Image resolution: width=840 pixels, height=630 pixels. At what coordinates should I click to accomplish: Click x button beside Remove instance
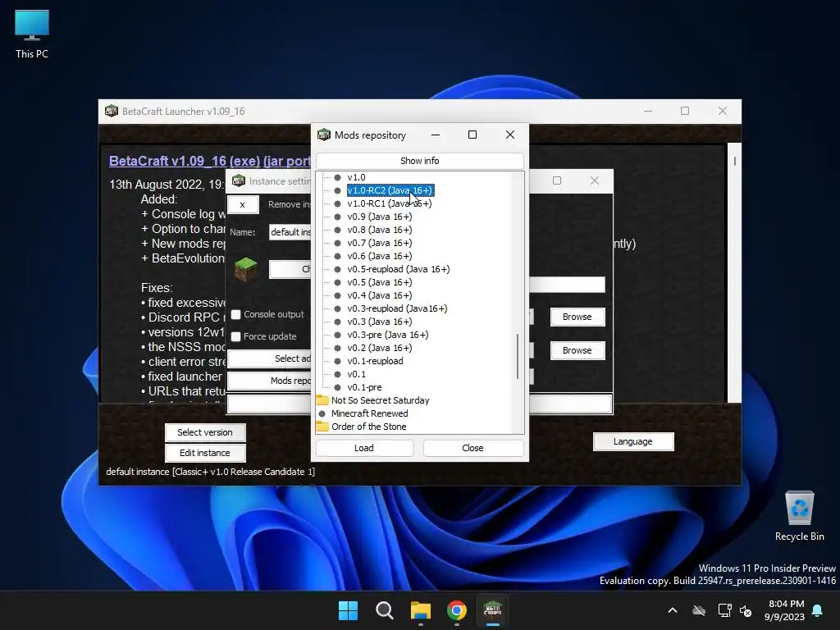pyautogui.click(x=243, y=204)
